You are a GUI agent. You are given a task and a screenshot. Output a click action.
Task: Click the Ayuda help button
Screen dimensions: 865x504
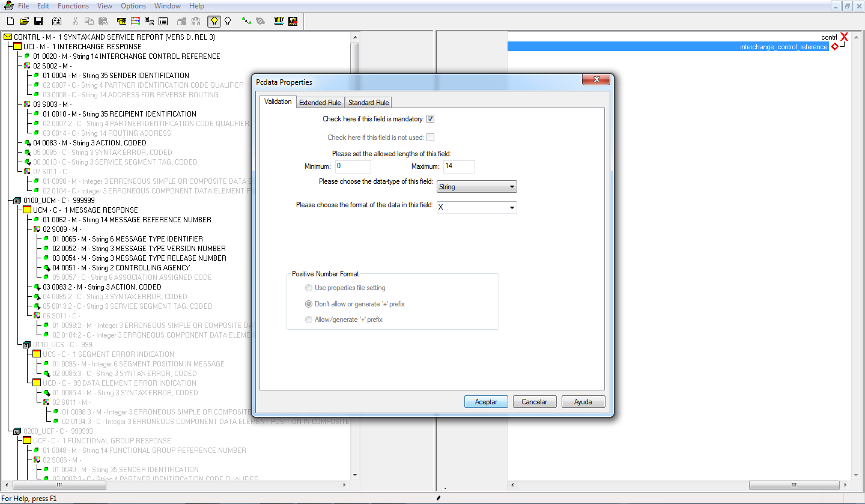[x=583, y=401]
